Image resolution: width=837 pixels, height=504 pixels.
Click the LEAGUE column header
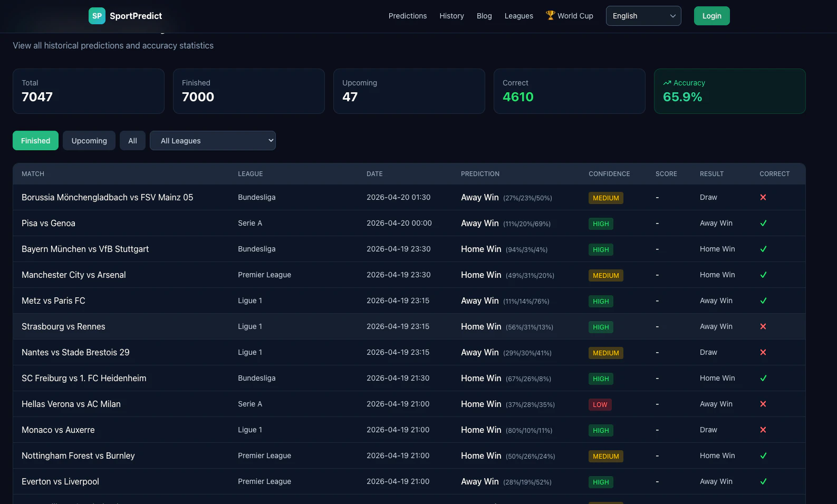[x=251, y=174]
